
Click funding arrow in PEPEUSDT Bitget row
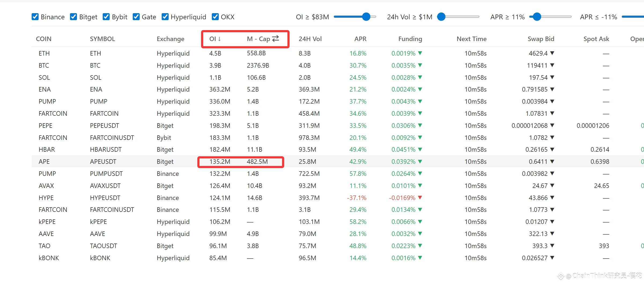420,125
